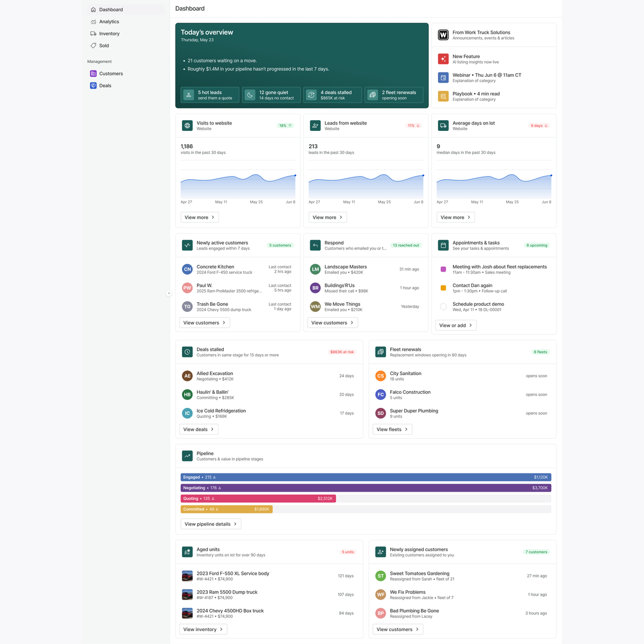Open the Dashboard sidebar item
The height and width of the screenshot is (644, 644).
[126, 10]
